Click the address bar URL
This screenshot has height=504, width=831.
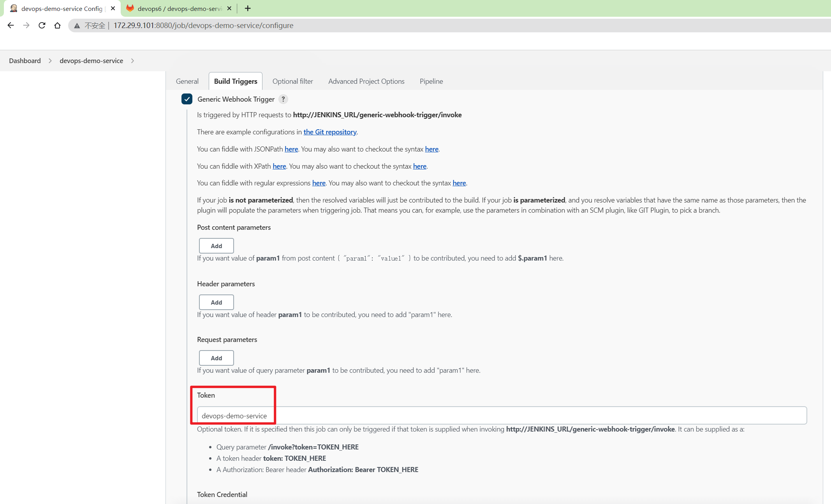pos(203,25)
